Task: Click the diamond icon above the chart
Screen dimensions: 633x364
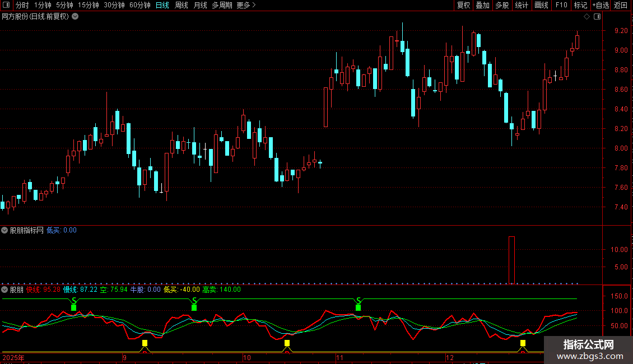Action: point(587,17)
